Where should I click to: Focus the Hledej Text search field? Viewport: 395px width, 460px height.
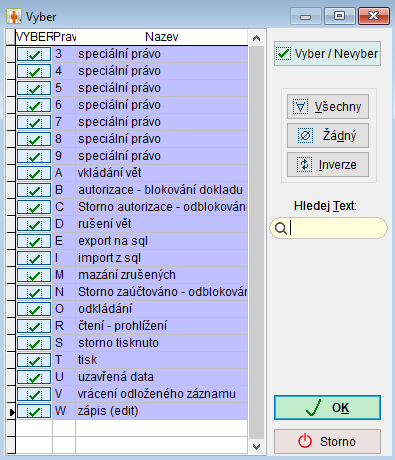pyautogui.click(x=328, y=228)
